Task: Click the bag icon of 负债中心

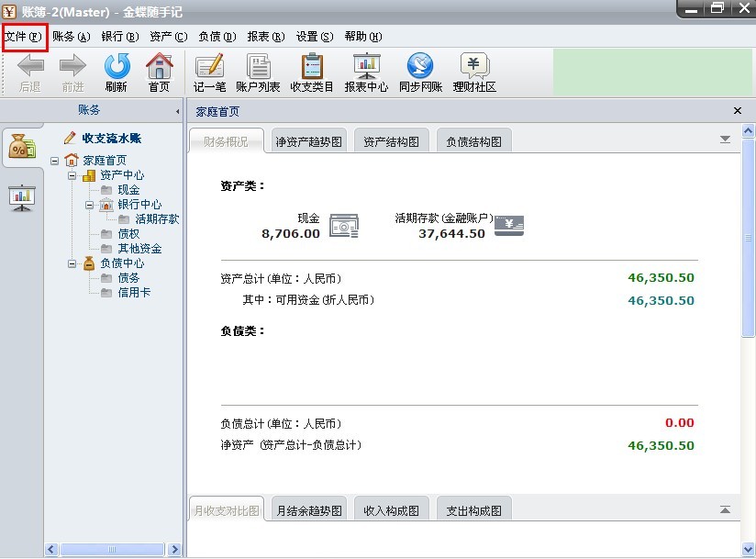Action: click(89, 263)
